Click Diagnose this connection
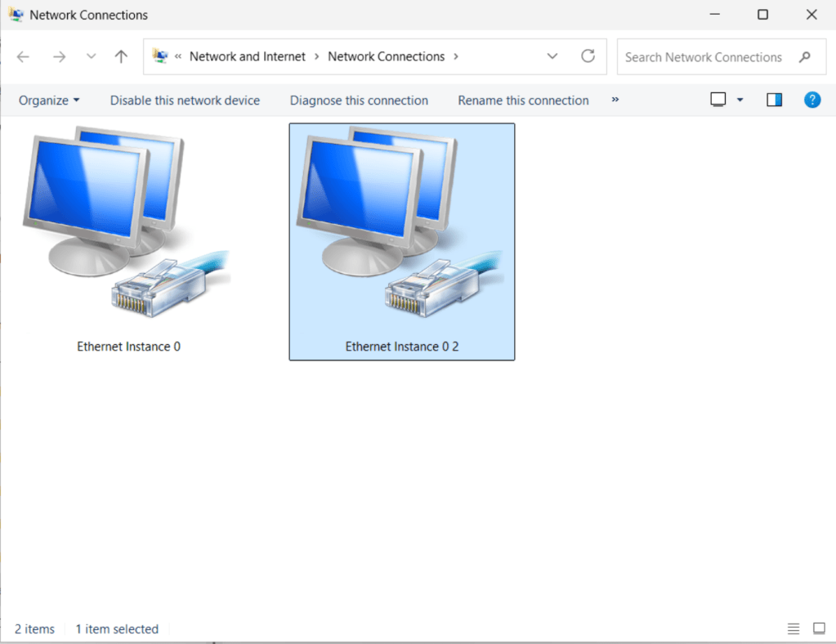This screenshot has width=836, height=644. pyautogui.click(x=359, y=101)
